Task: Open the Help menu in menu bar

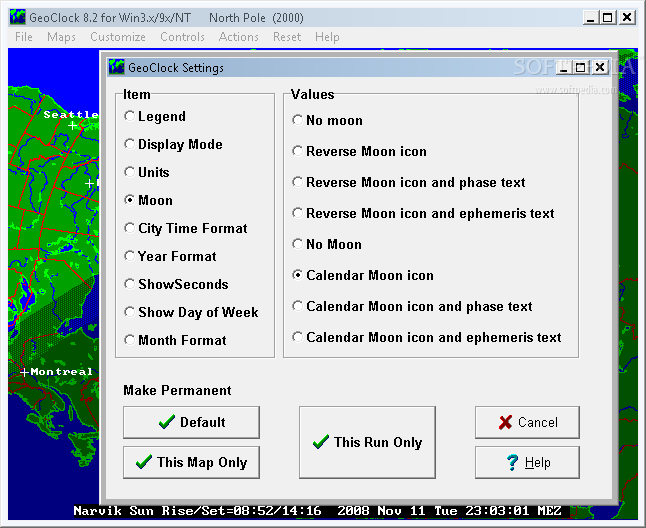Action: (327, 37)
